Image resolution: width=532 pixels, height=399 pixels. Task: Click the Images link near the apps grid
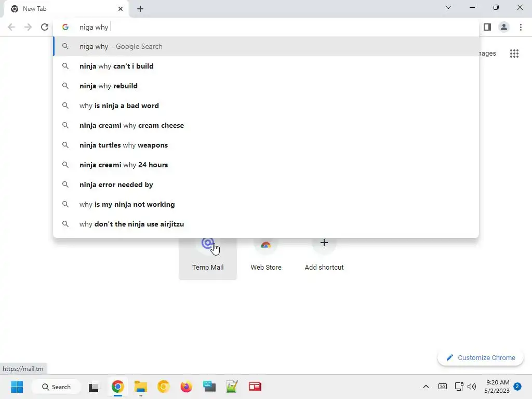[x=487, y=54]
